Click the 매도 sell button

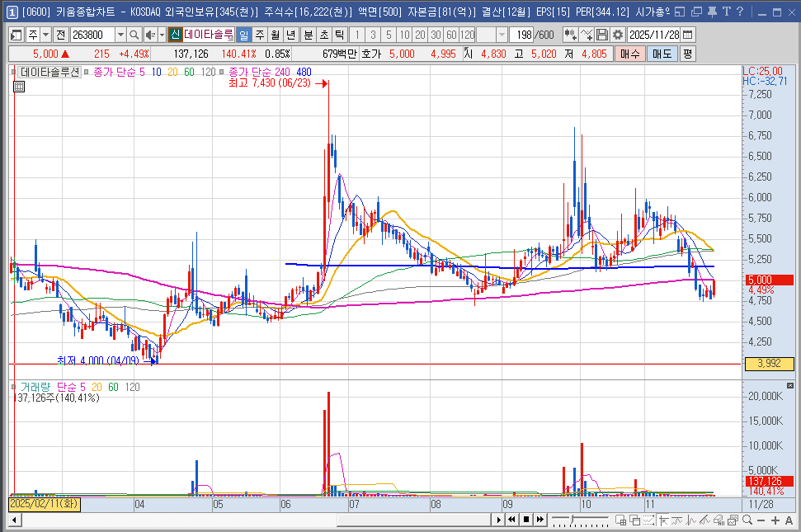point(662,54)
